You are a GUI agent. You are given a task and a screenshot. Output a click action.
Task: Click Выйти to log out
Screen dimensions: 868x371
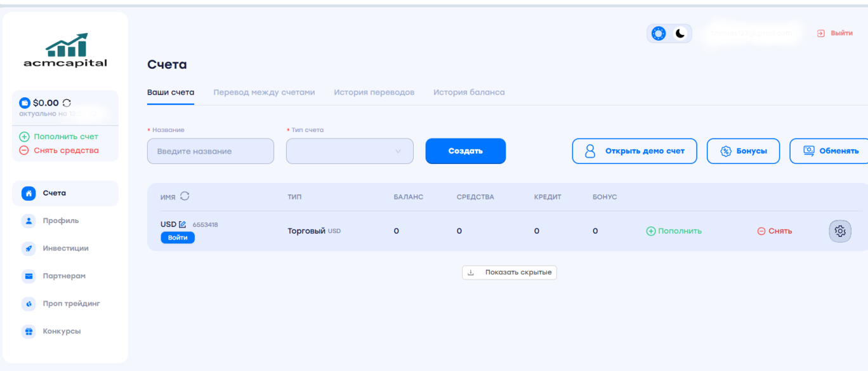(835, 33)
